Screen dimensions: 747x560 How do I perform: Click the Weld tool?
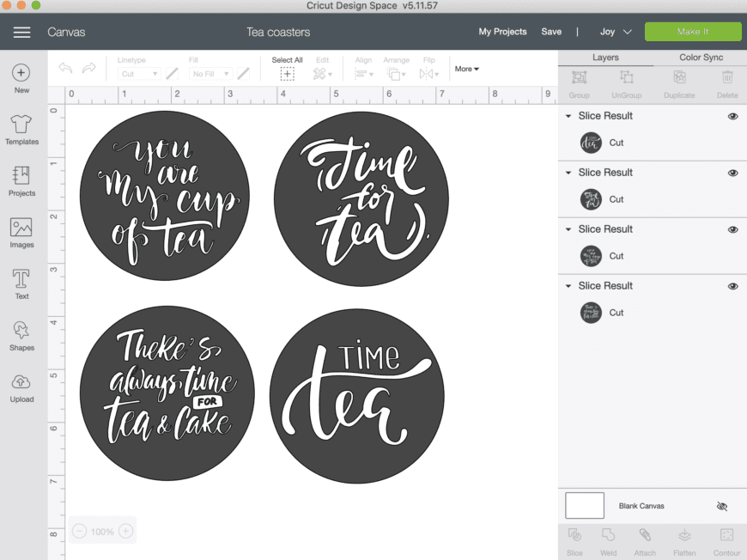609,542
